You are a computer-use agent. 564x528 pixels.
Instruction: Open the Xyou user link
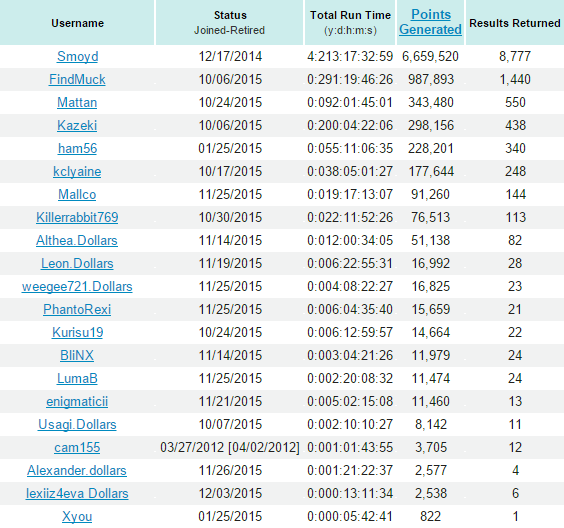coord(77,517)
